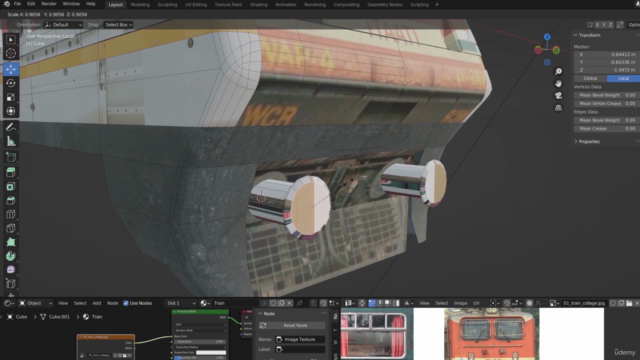Select the Select Box tool in viewport toolbar

coord(11,40)
